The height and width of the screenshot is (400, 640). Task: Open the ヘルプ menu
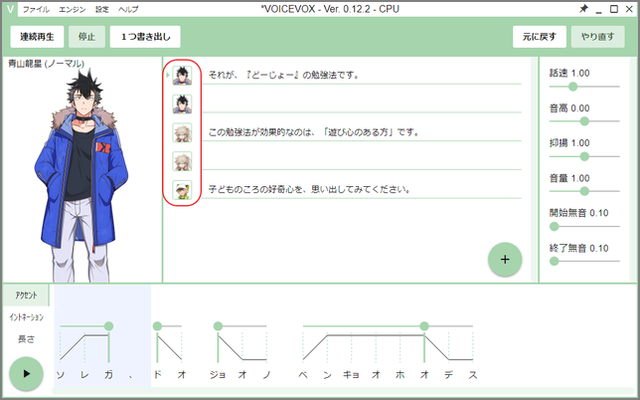[x=128, y=8]
